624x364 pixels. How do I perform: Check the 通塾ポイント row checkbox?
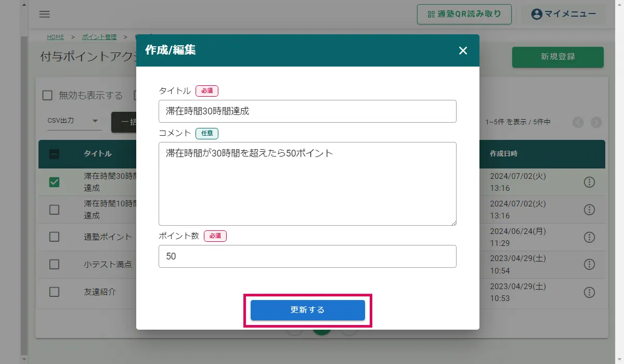54,237
